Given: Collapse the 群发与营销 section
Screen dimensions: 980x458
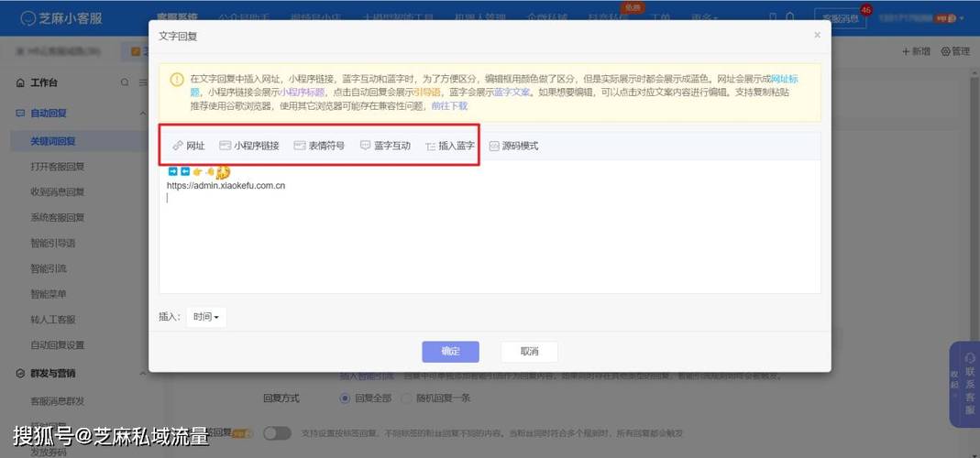Looking at the screenshot, I should point(142,373).
